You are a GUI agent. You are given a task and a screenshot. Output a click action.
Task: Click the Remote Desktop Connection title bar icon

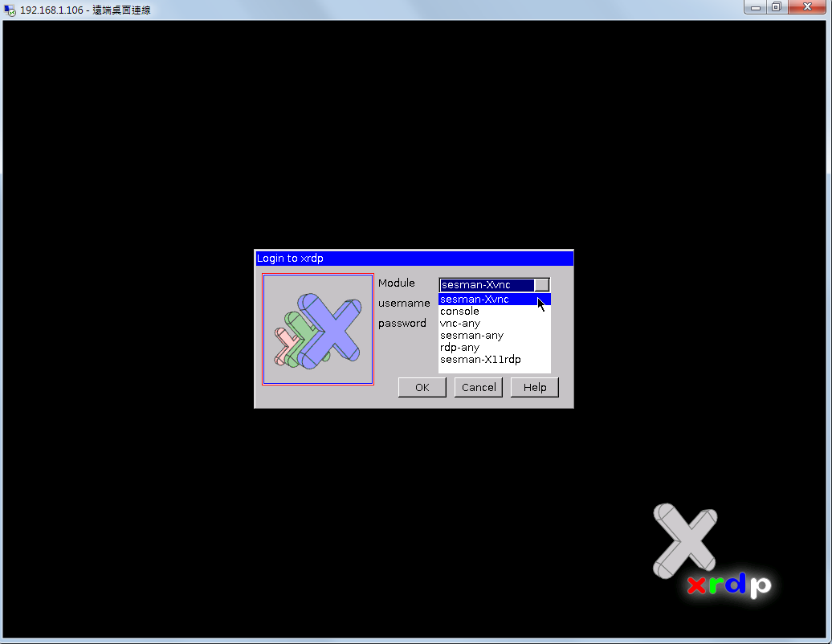[x=10, y=10]
